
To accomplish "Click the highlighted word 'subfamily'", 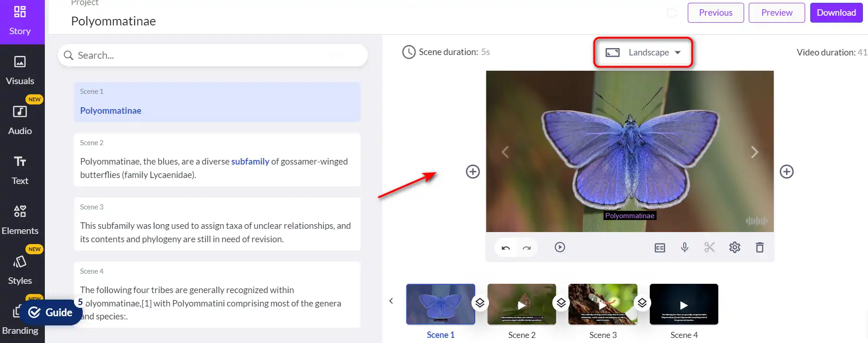I will point(250,161).
